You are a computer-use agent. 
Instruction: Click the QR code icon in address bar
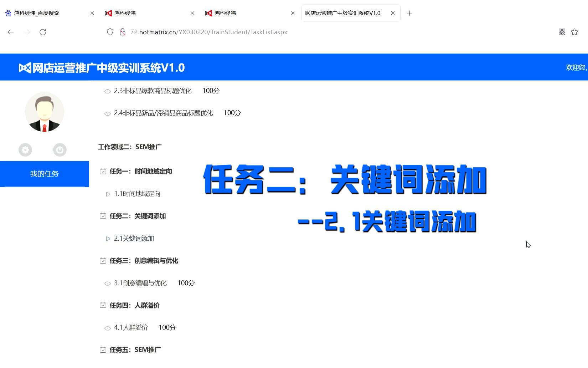[562, 32]
